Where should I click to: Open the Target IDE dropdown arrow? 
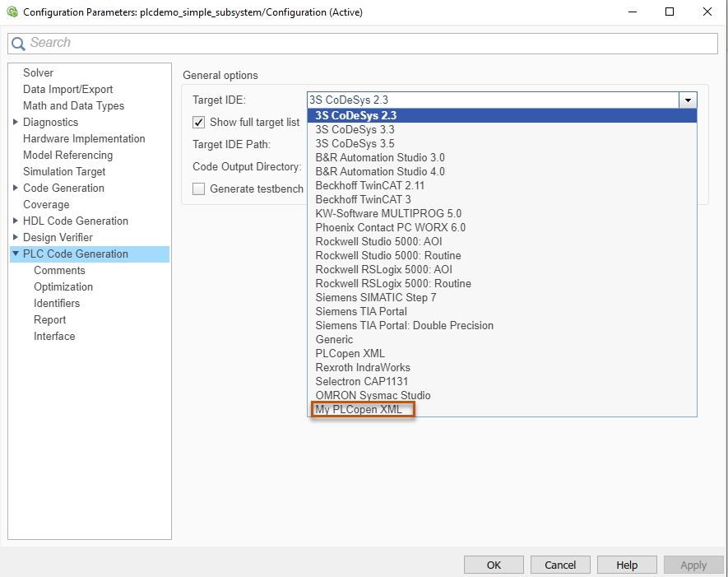pos(688,100)
